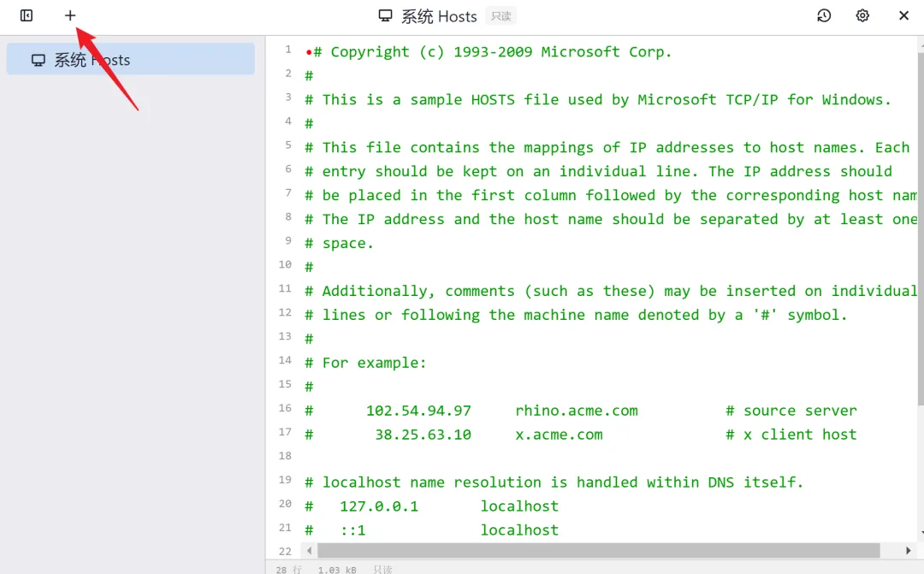Screen dimensions: 924x574
Task: Click the '# source server' comment
Action: pyautogui.click(x=791, y=411)
